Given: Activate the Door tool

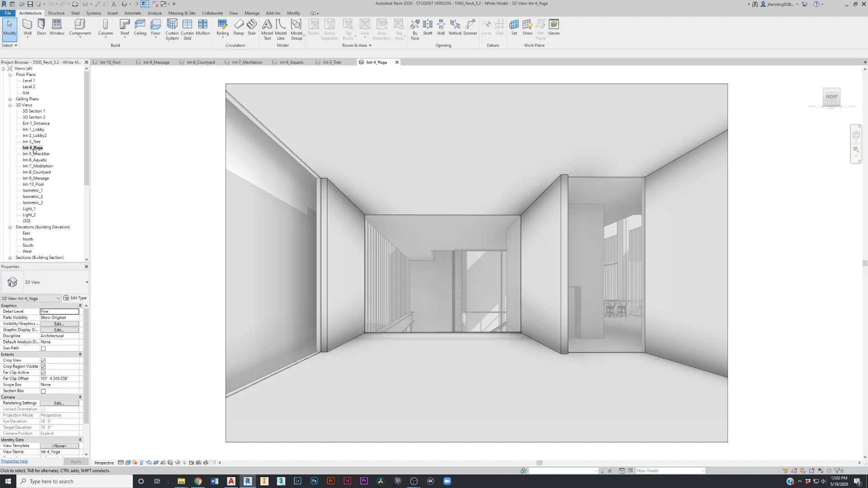Looking at the screenshot, I should coord(42,28).
